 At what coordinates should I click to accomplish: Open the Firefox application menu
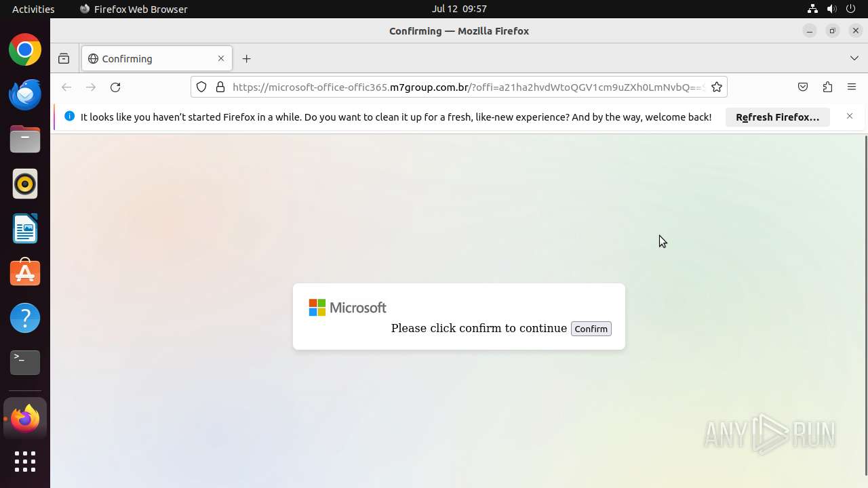852,87
